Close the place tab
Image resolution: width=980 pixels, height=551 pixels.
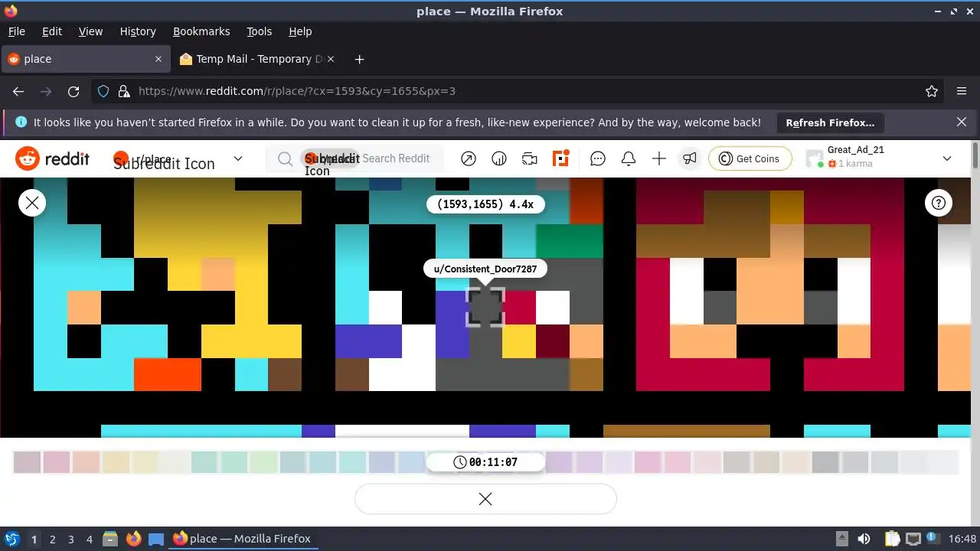158,59
